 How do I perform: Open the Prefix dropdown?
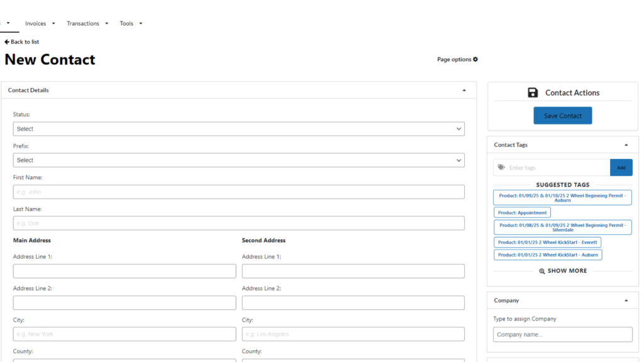[x=238, y=160]
